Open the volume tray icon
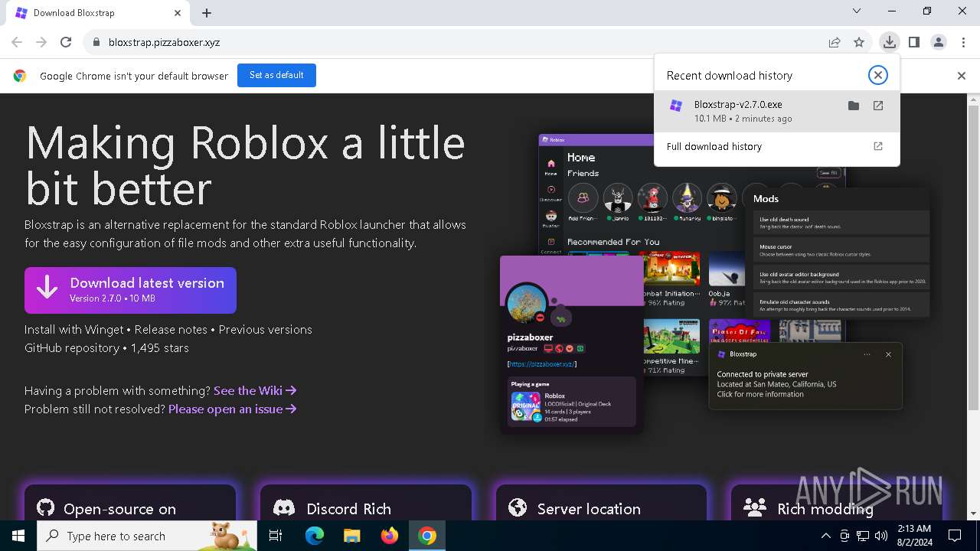 (881, 536)
